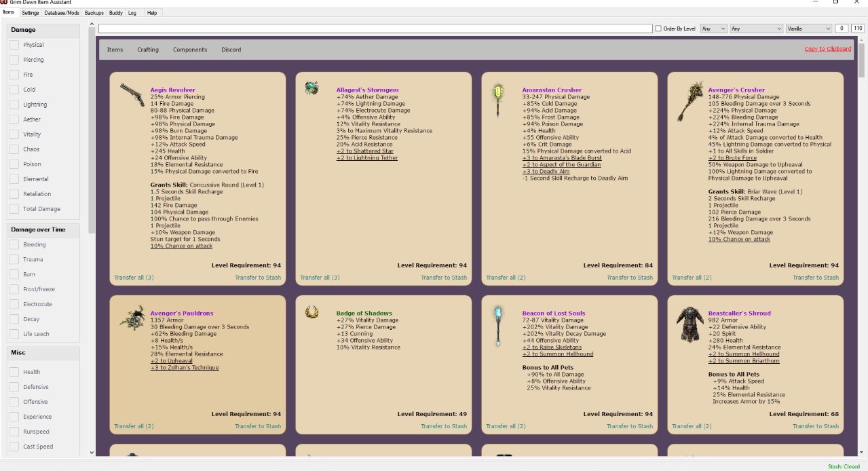Image resolution: width=868 pixels, height=471 pixels.
Task: Click Transfer all (2) on Beacon of Lost Souls
Action: point(506,426)
